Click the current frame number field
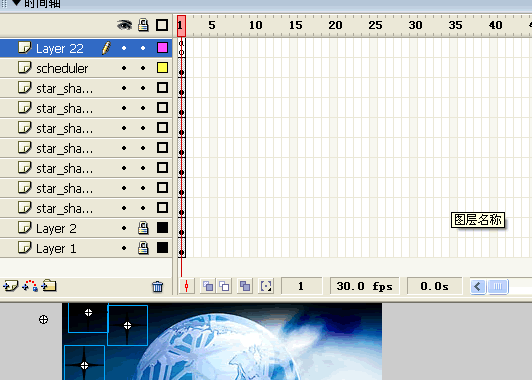Screen dimensions: 532x380 click(301, 286)
